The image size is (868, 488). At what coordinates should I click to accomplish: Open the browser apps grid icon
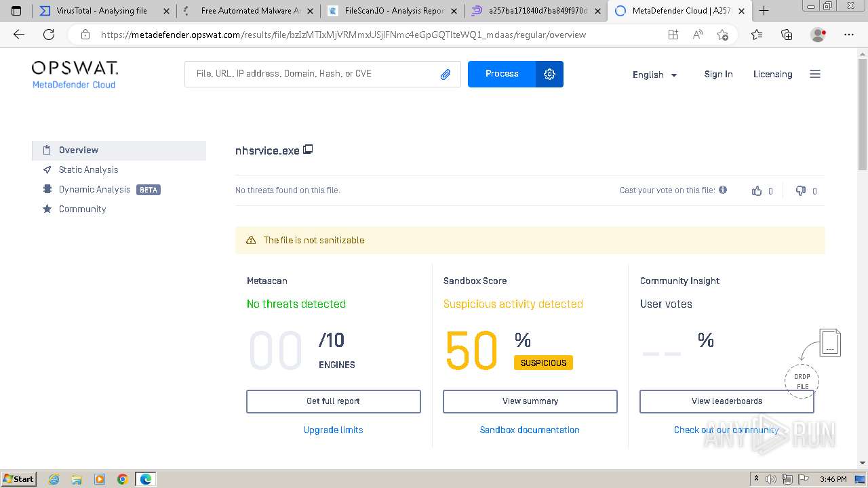click(x=673, y=35)
